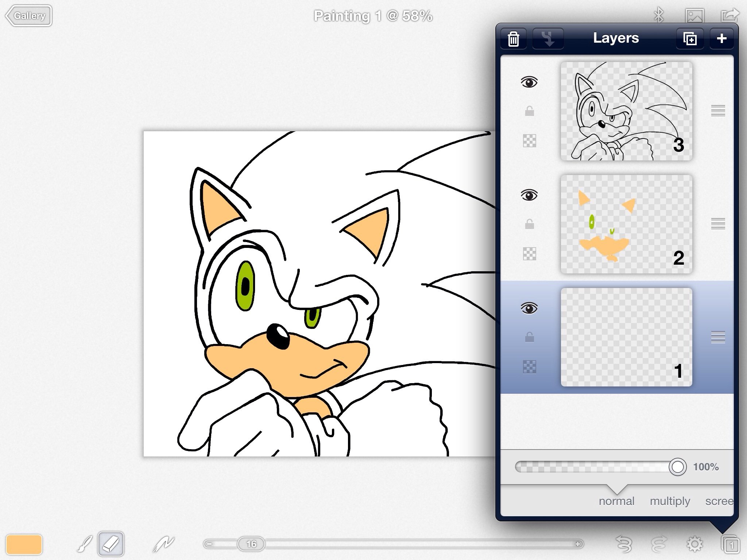Lock layer 1
Viewport: 747px width, 560px height.
coord(529,338)
